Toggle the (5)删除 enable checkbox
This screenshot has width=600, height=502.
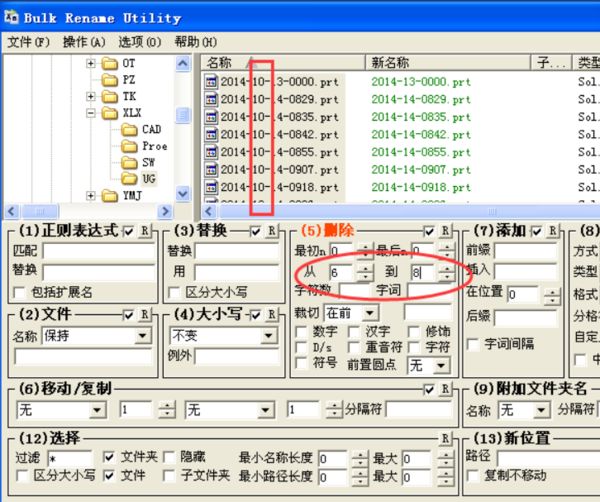coord(429,231)
